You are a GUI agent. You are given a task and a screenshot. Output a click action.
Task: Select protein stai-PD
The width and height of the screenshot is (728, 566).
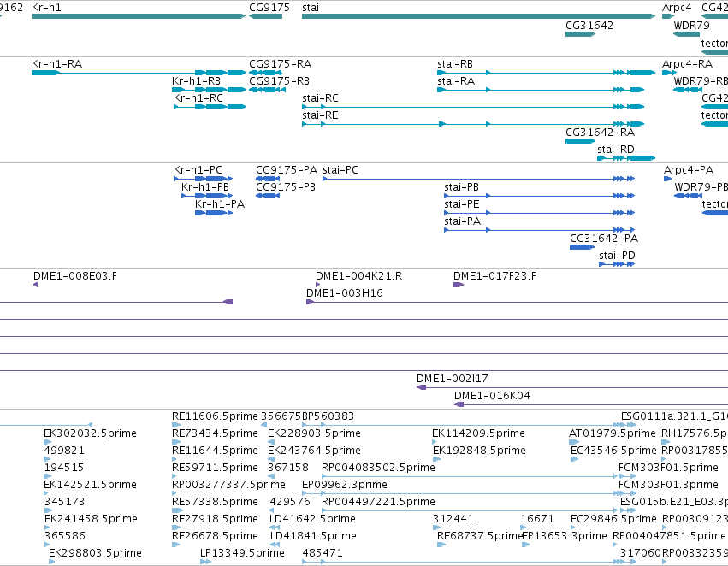tap(617, 264)
